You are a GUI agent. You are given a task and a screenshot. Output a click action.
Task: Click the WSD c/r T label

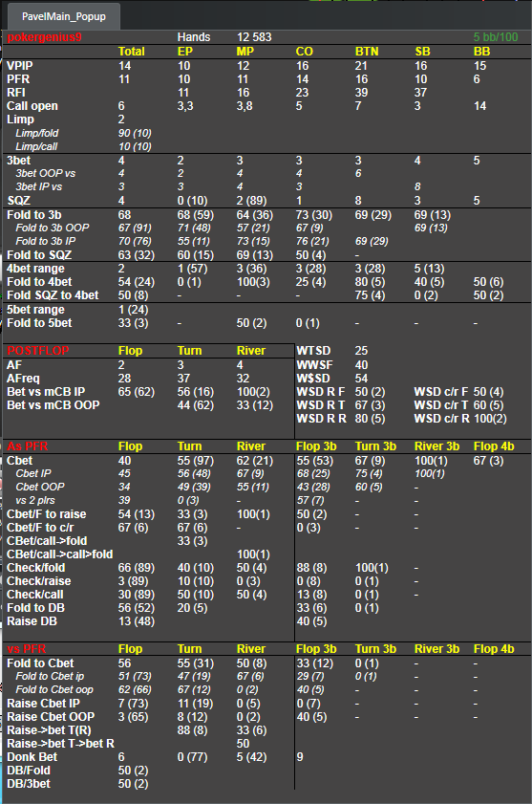coord(440,404)
